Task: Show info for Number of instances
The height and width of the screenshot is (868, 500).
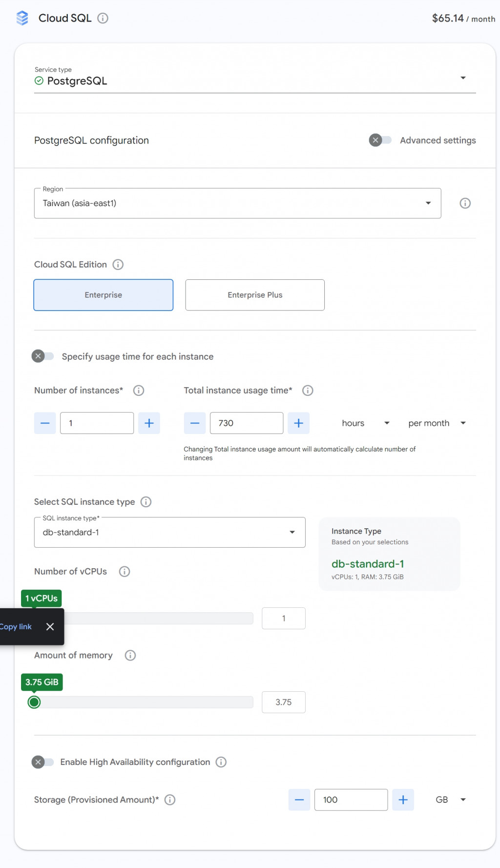Action: [x=139, y=391]
